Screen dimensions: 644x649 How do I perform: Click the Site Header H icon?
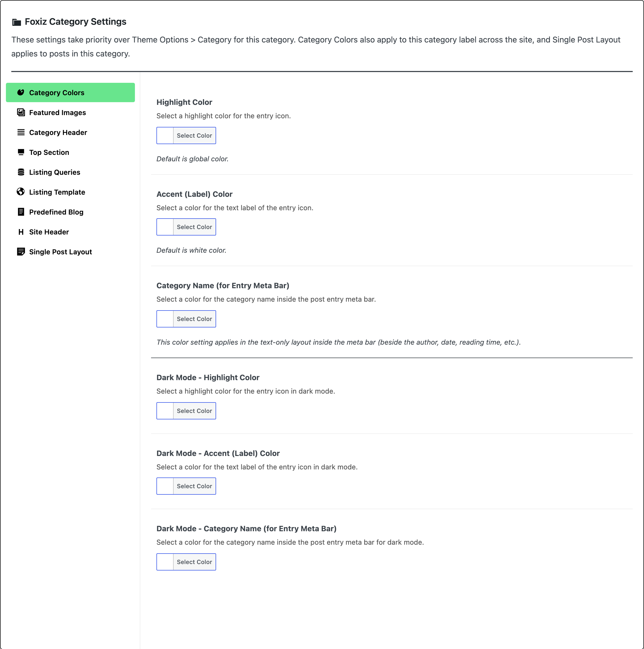coord(21,232)
